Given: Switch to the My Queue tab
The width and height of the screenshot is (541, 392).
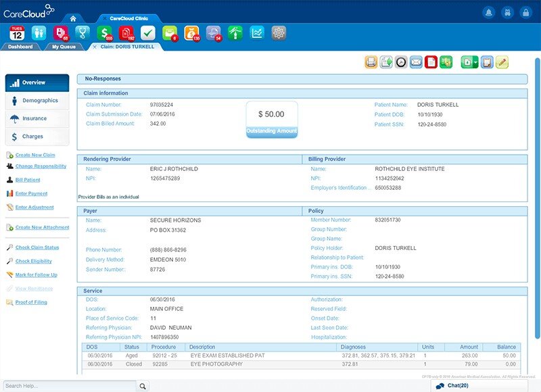Looking at the screenshot, I should [65, 47].
